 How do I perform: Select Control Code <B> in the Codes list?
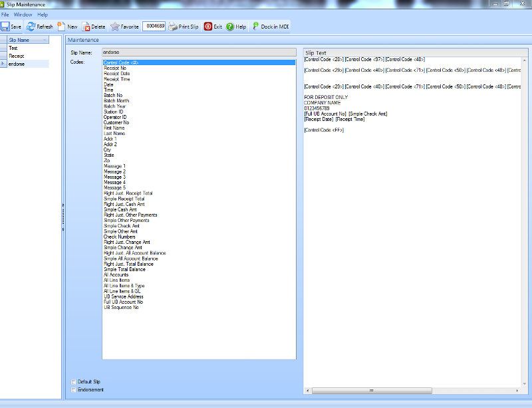pyautogui.click(x=133, y=62)
